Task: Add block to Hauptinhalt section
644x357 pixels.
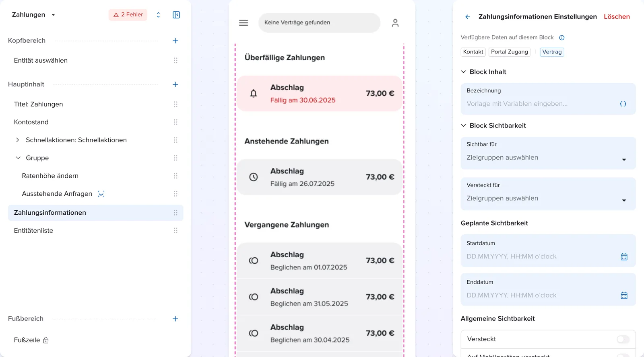Action: pyautogui.click(x=175, y=84)
